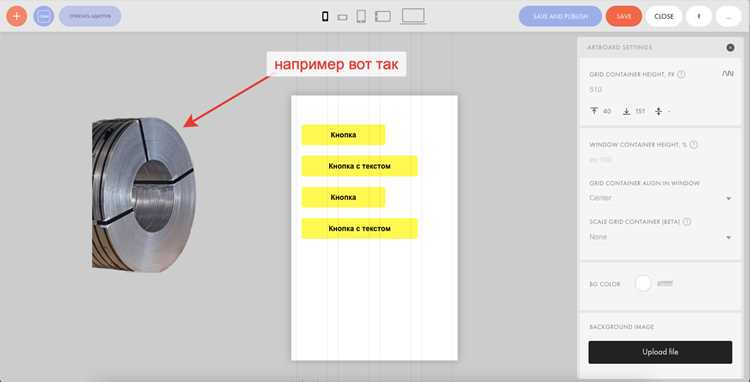Click the top offset icon with value 40

point(595,111)
